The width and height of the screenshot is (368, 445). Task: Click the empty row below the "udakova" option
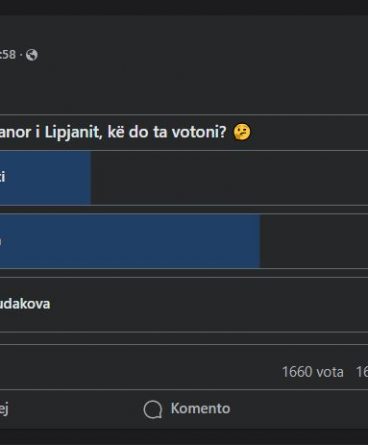pyautogui.click(x=184, y=338)
